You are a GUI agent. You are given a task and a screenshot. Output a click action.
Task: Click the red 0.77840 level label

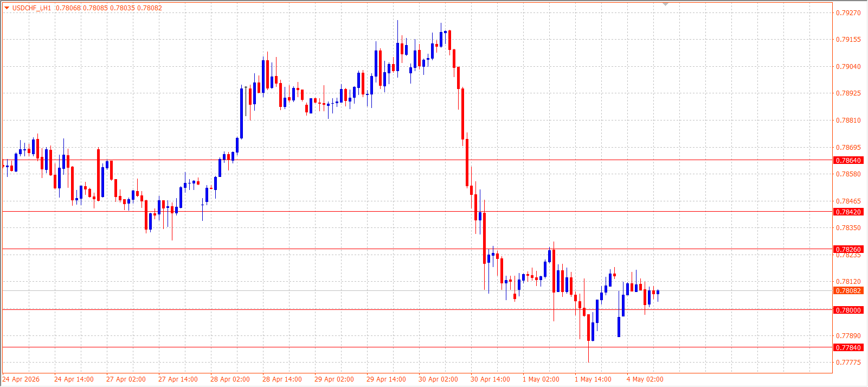pos(848,348)
